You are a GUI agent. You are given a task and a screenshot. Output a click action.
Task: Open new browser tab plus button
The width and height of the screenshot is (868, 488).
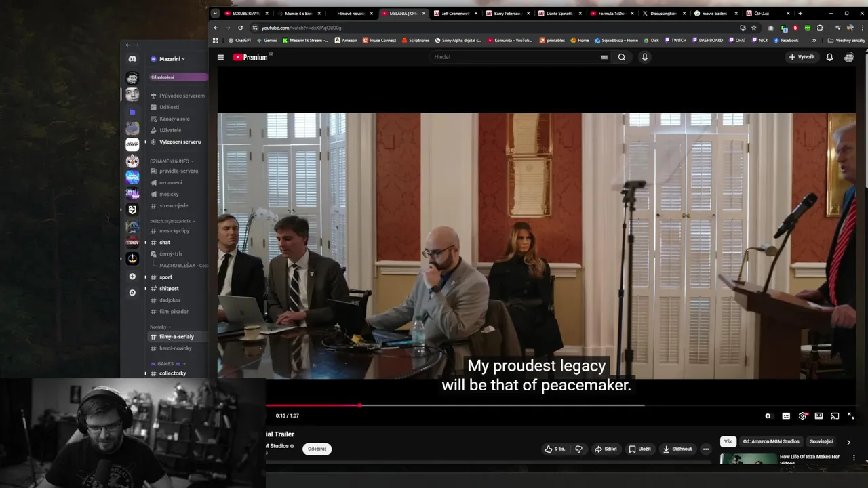pos(800,13)
